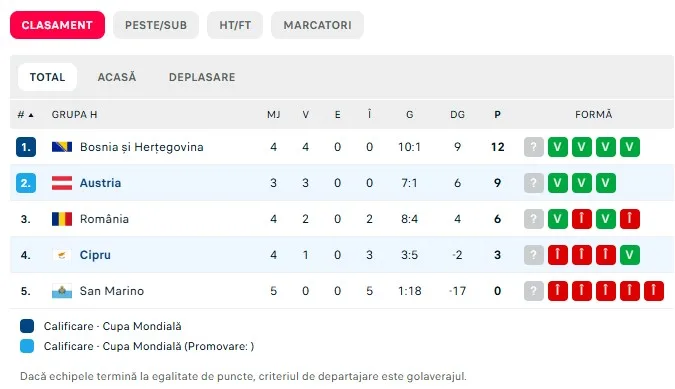Switch to the PESTE/SUB tab
Image resolution: width=675 pixels, height=389 pixels.
(156, 25)
